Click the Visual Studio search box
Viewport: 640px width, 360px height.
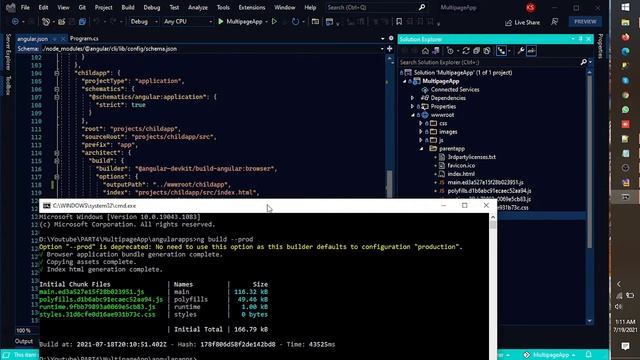tap(376, 7)
